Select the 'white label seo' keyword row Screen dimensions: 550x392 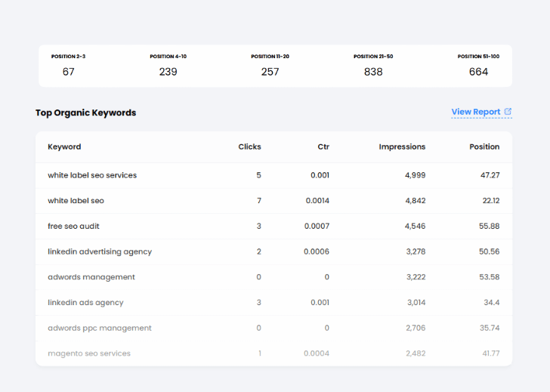tap(273, 201)
